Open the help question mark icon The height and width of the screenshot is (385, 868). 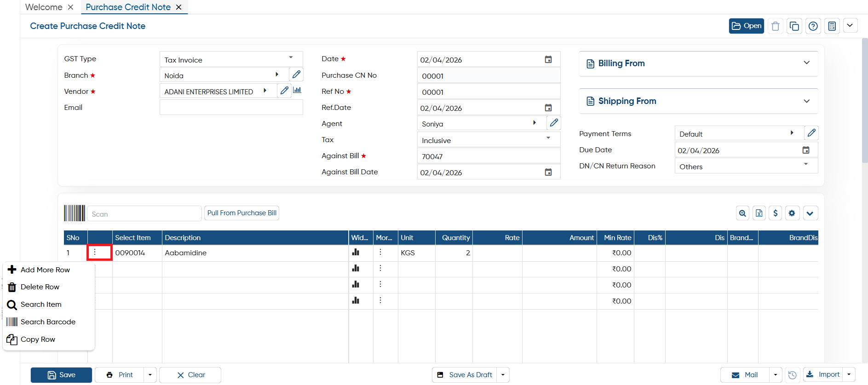click(813, 26)
